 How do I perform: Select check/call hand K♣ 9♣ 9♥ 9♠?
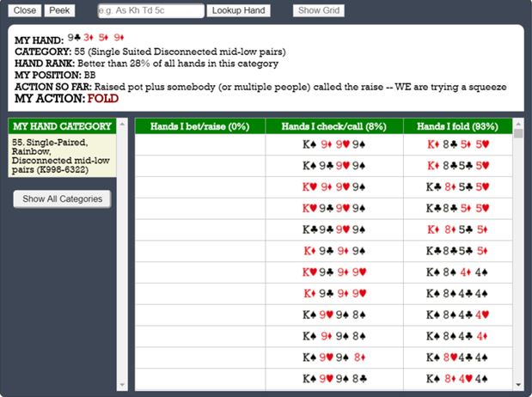click(x=334, y=229)
